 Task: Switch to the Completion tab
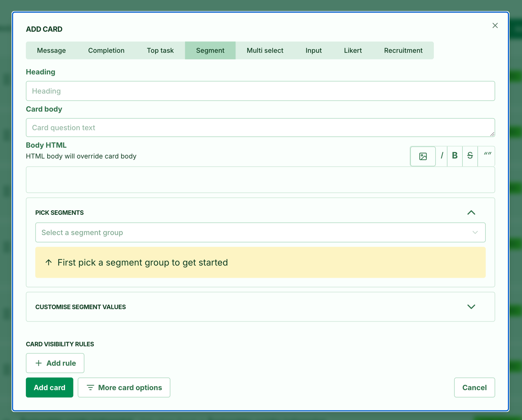[x=106, y=50]
